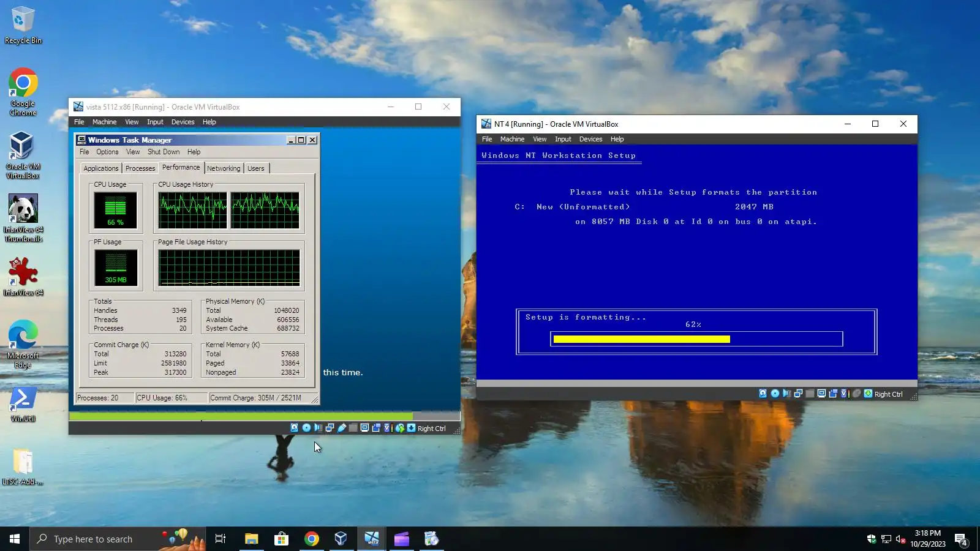
Task: Click CPU virtualization icon in NT 4 VM status bar
Action: [x=844, y=394]
